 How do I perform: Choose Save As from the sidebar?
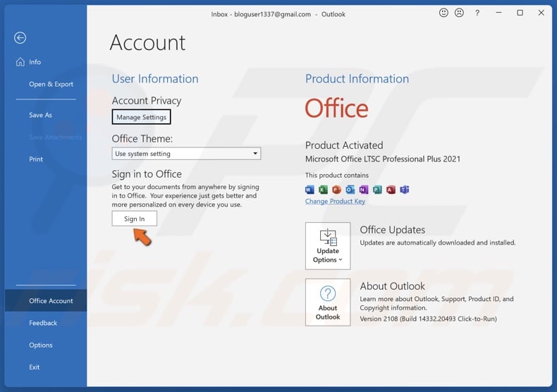pos(40,115)
